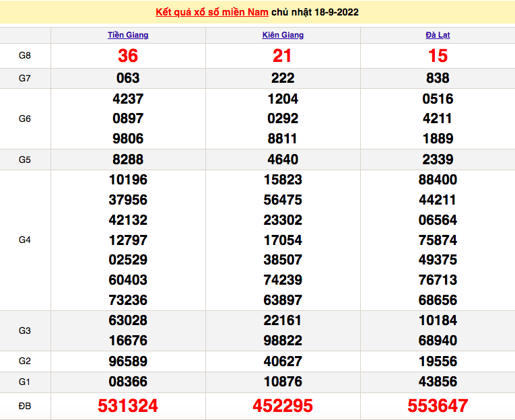
Task: Click Kiên Giang special prize number 452295
Action: point(283,406)
